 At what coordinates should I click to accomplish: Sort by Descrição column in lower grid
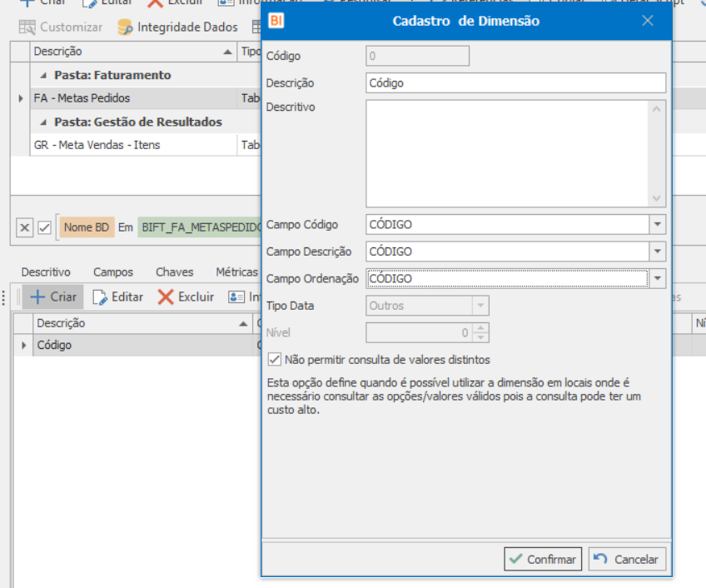[x=143, y=323]
